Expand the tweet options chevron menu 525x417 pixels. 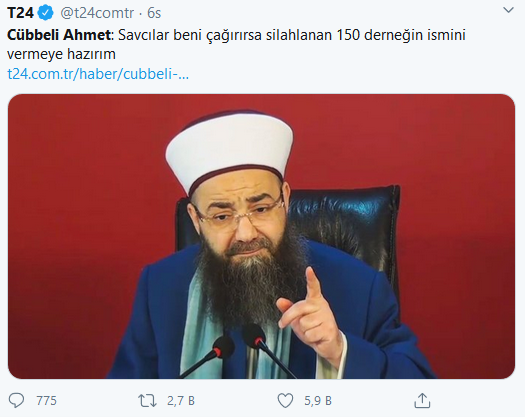[x=508, y=10]
